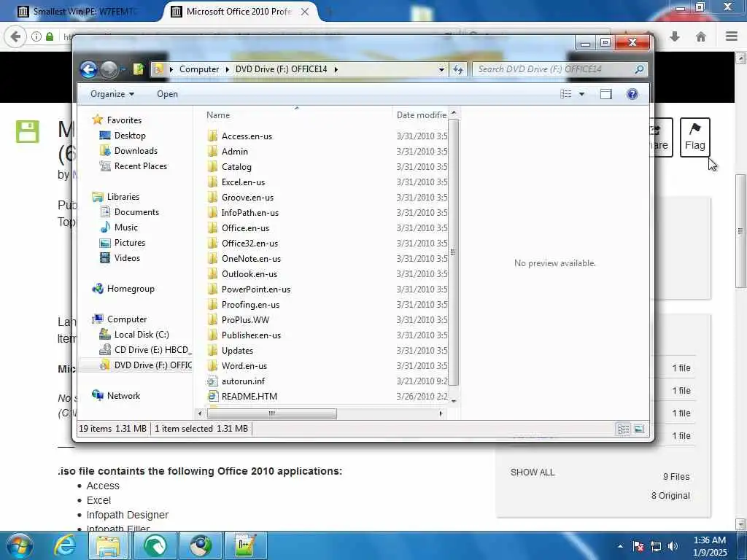Select CD Drive (E:) HBCD in tree

click(152, 350)
